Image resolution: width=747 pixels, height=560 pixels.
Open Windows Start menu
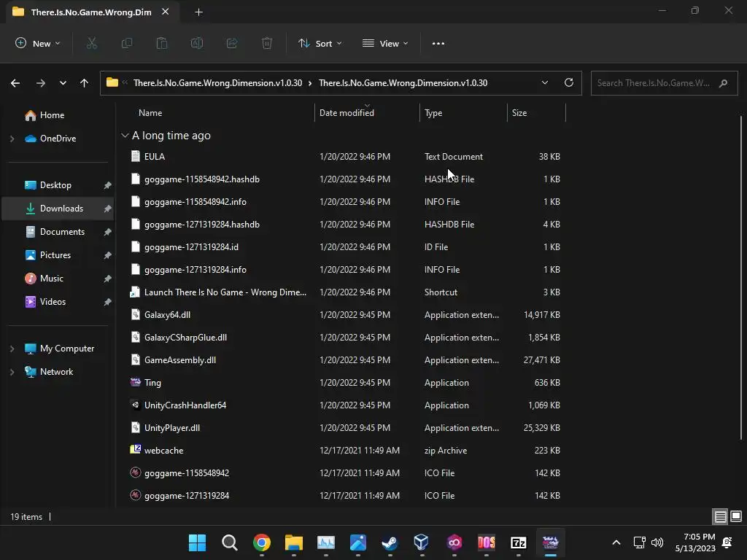197,542
